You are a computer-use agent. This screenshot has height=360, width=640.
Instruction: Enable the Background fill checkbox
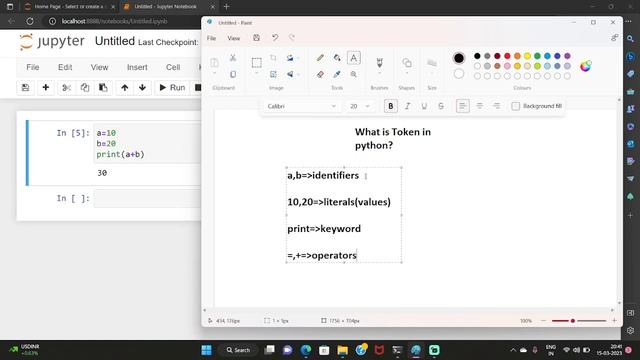516,106
